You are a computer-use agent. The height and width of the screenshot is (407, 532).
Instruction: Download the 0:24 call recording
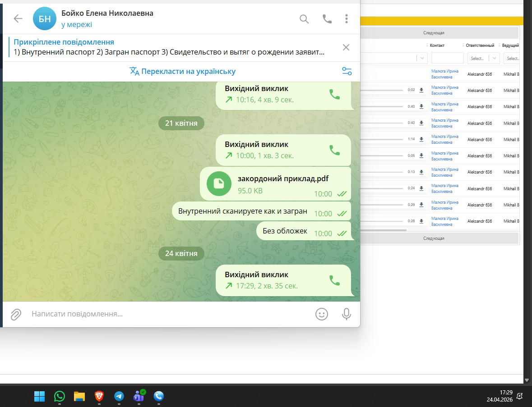click(x=421, y=188)
